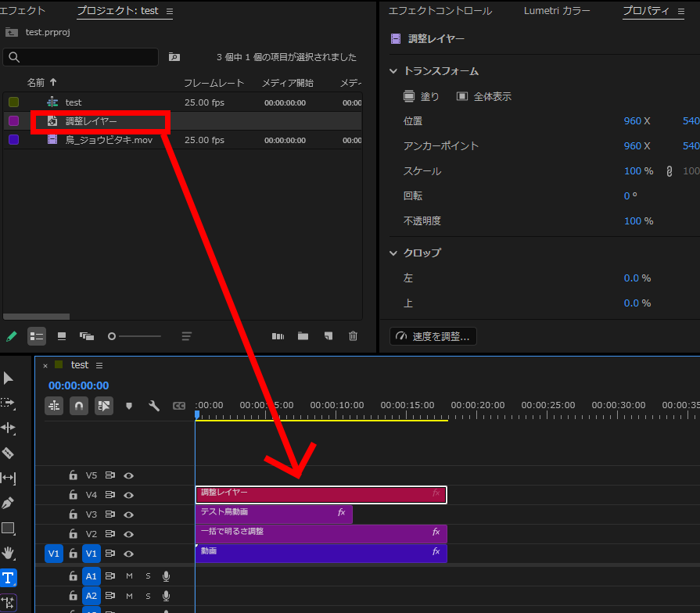Select the テスト鳥動画 clip on V3
This screenshot has height=613, width=700.
(274, 514)
